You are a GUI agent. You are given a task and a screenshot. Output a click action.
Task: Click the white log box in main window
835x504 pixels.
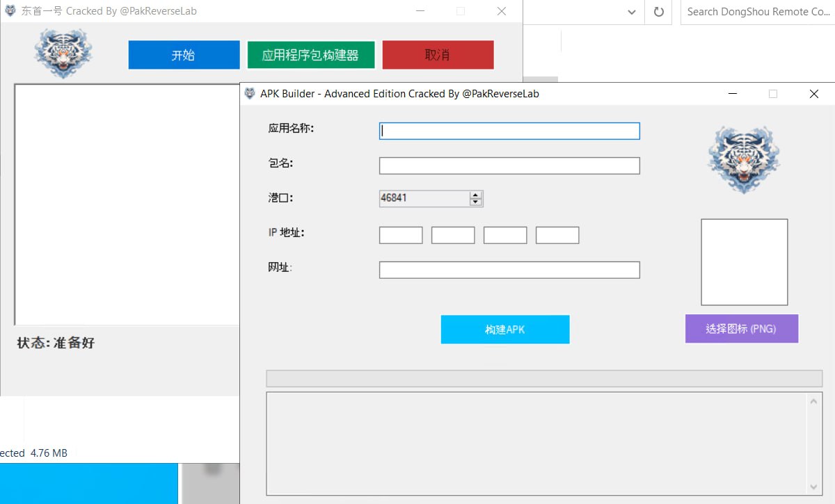[127, 204]
